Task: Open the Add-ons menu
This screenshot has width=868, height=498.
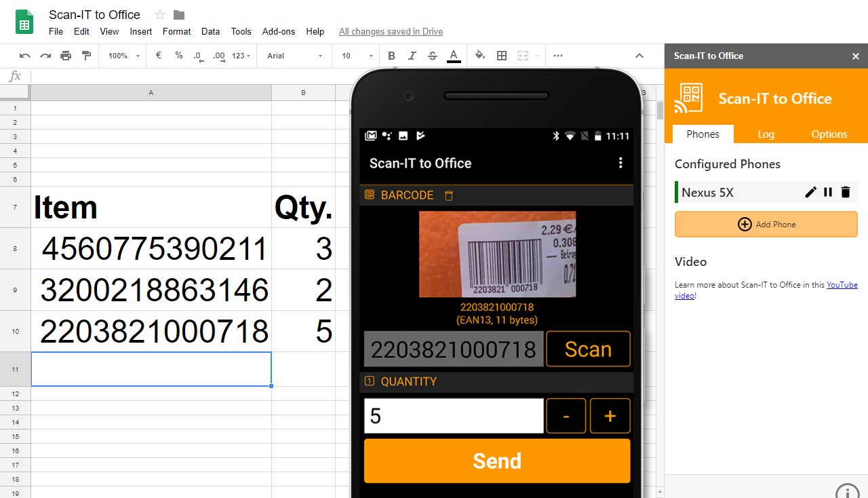Action: tap(279, 31)
